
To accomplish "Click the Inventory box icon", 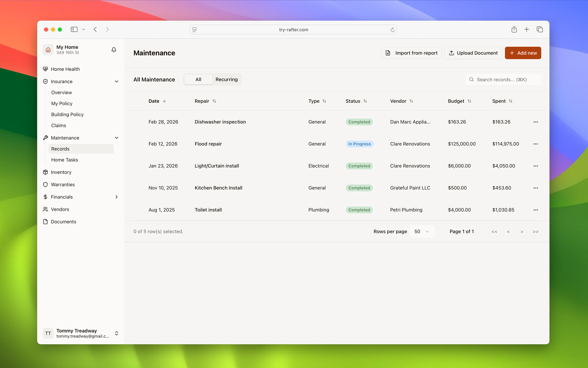I will 45,172.
